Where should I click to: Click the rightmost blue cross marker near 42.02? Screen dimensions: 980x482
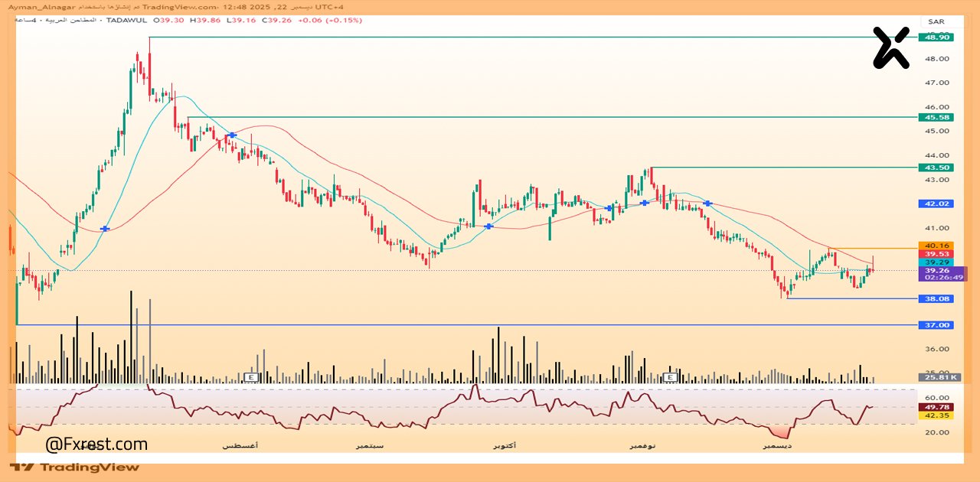coord(708,204)
